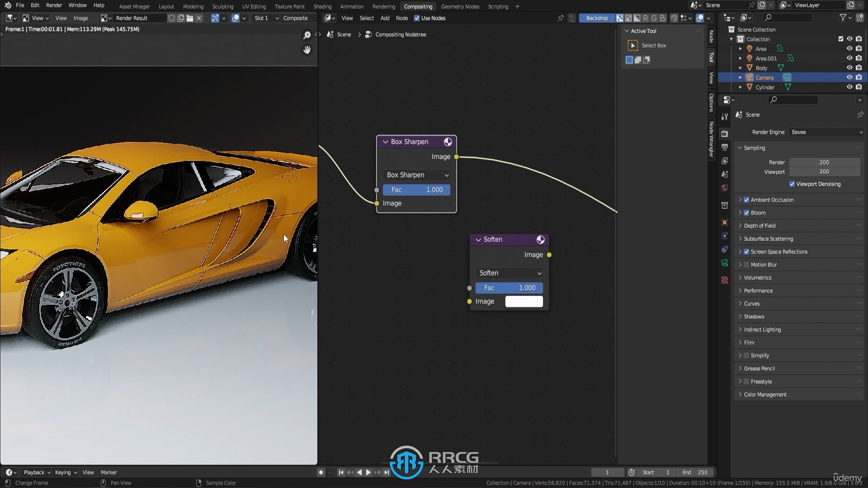Click the Box Sharpen node preview icon
Viewport: 868px width, 488px height.
[448, 142]
